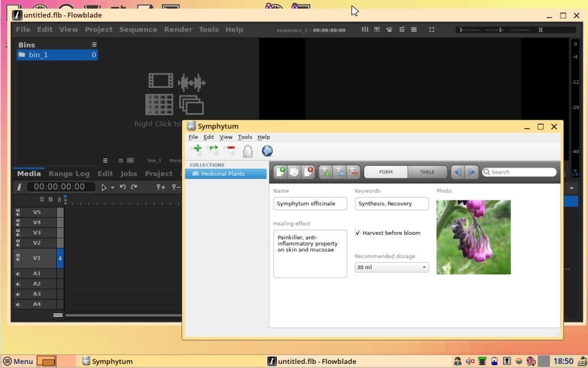
Task: Open the Bins panel hamburger menu
Action: pyautogui.click(x=94, y=45)
